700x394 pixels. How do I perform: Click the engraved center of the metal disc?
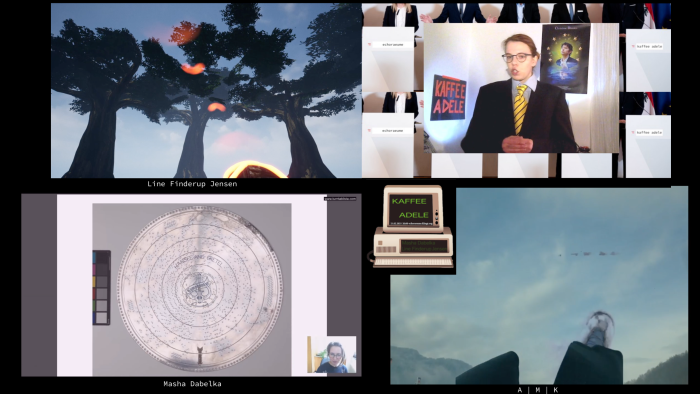(x=198, y=289)
